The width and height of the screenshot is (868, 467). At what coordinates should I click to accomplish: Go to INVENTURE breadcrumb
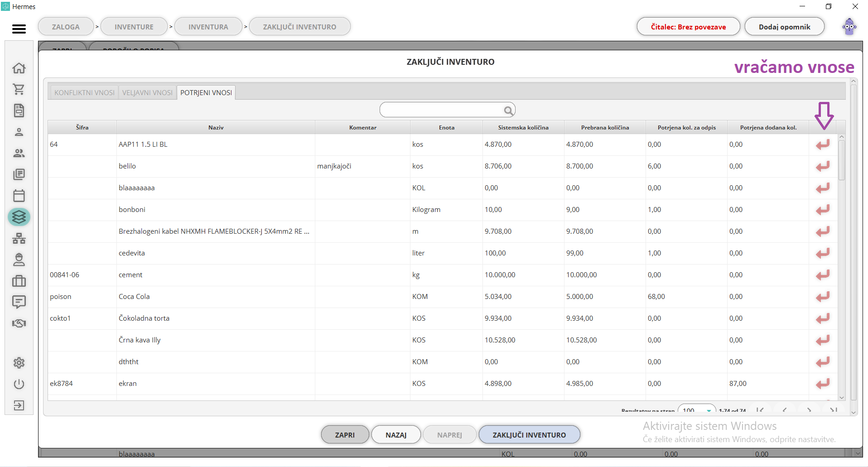134,27
